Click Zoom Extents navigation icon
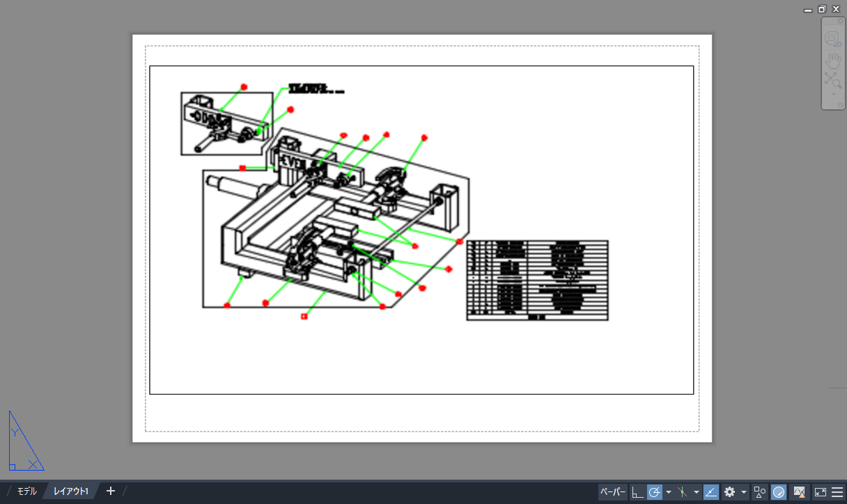Image resolution: width=847 pixels, height=504 pixels. point(833,81)
